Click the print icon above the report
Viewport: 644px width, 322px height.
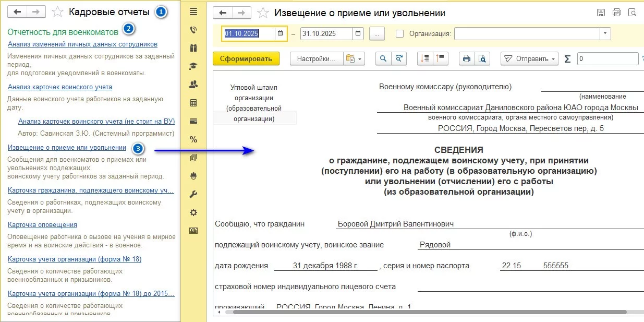(x=467, y=58)
